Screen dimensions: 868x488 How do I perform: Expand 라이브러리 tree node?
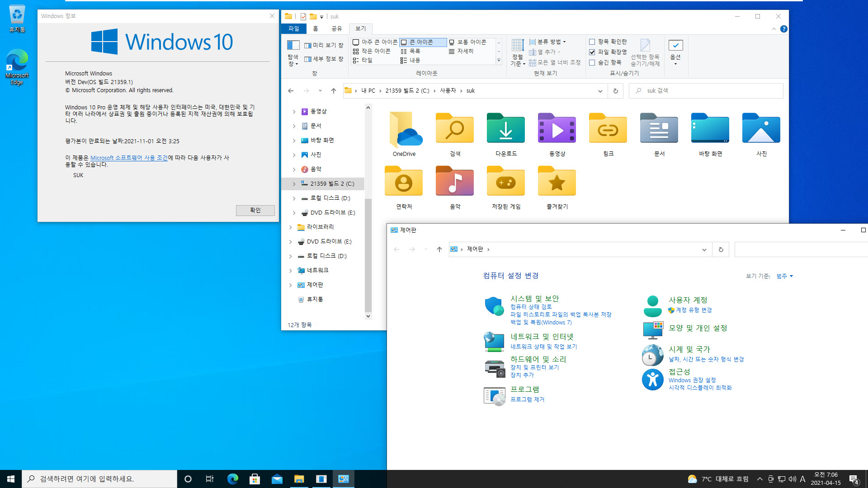tap(290, 227)
